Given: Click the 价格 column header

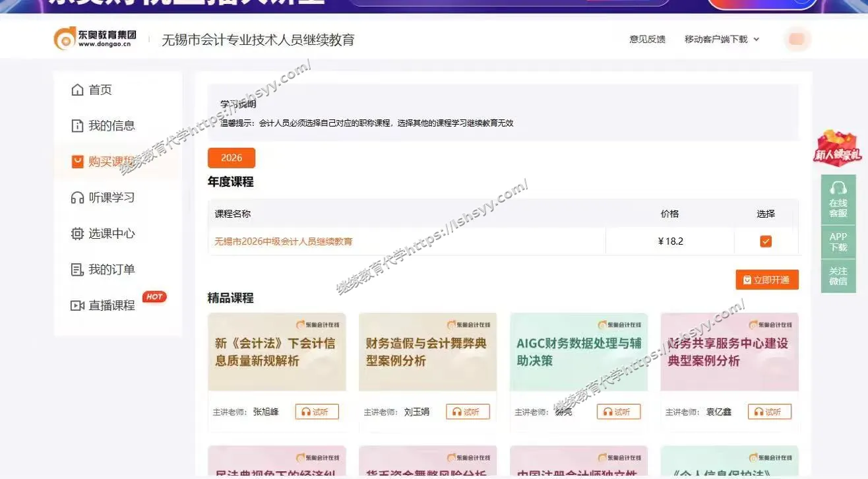Looking at the screenshot, I should tap(669, 214).
